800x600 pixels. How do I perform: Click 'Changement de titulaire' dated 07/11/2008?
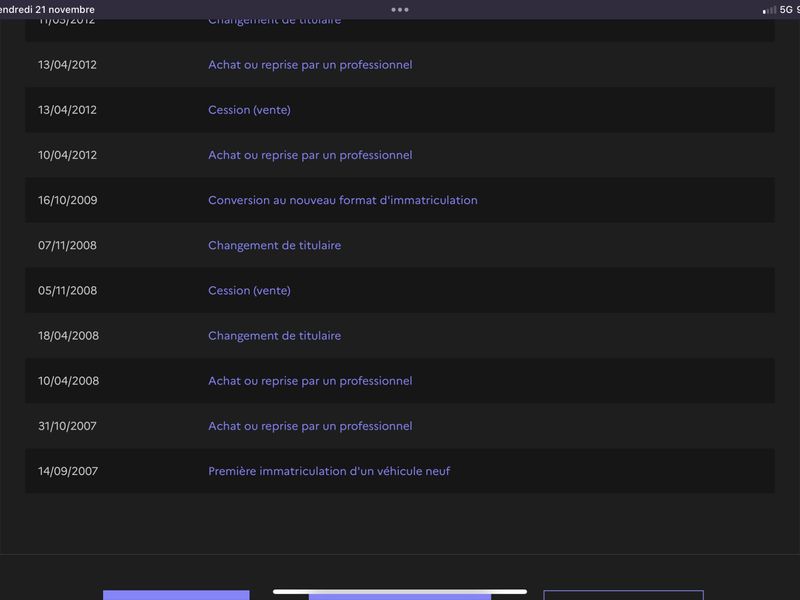click(x=274, y=245)
